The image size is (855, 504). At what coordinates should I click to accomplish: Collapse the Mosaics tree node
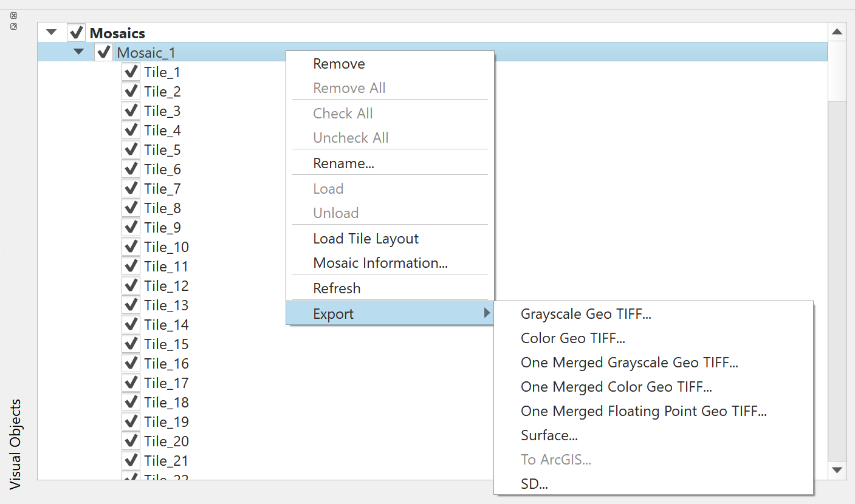pyautogui.click(x=51, y=32)
